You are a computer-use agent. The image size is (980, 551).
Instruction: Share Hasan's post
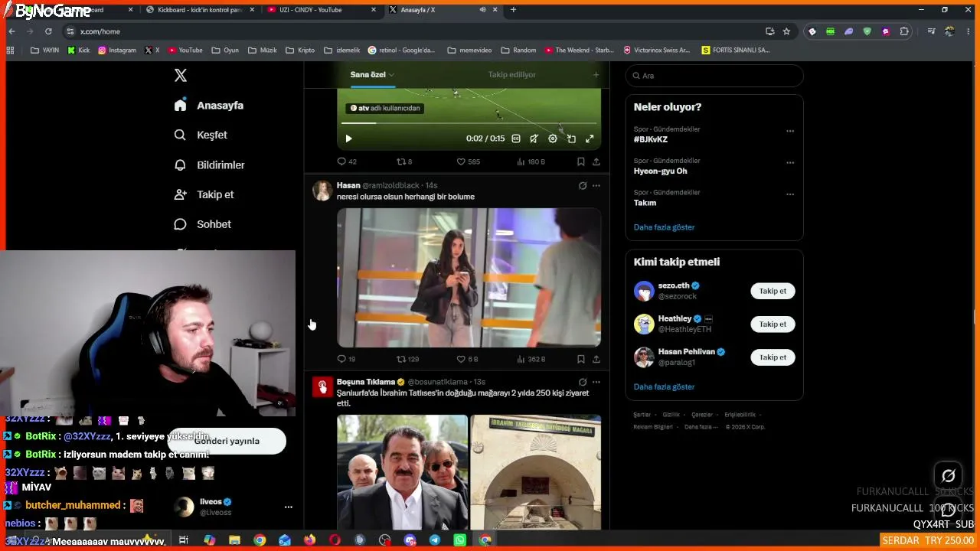pyautogui.click(x=596, y=359)
